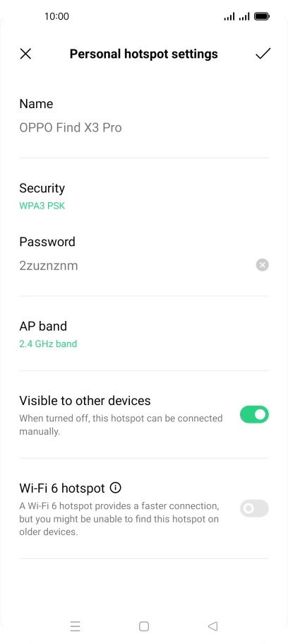The height and width of the screenshot is (644, 288).
Task: Open the Security setting row
Action: coord(144,196)
